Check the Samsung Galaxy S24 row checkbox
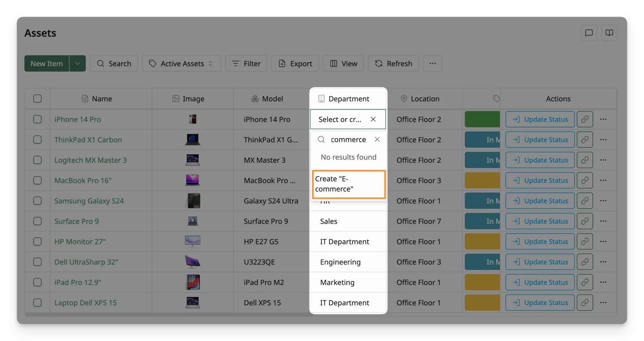 38,200
